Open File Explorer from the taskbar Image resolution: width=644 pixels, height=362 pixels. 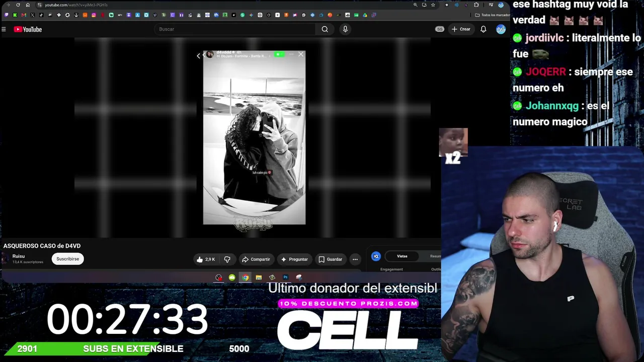coord(259,278)
